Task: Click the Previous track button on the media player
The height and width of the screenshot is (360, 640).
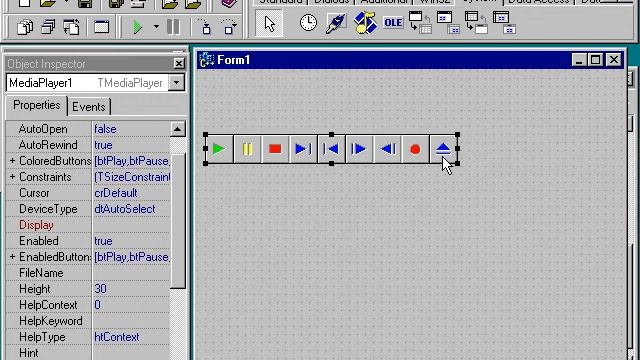Action: (x=331, y=149)
